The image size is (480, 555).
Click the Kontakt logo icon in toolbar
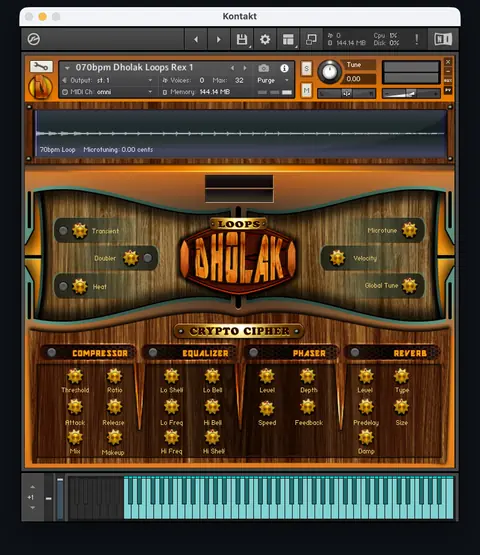point(34,39)
